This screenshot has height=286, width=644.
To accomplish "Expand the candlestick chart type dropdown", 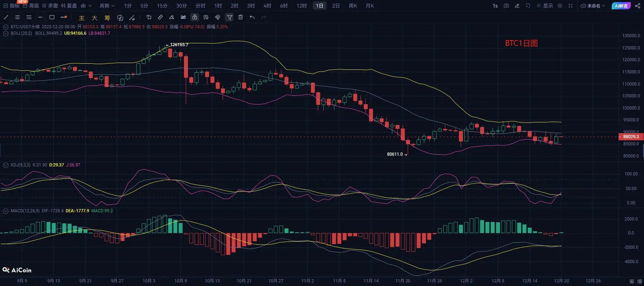I will click(86, 6).
